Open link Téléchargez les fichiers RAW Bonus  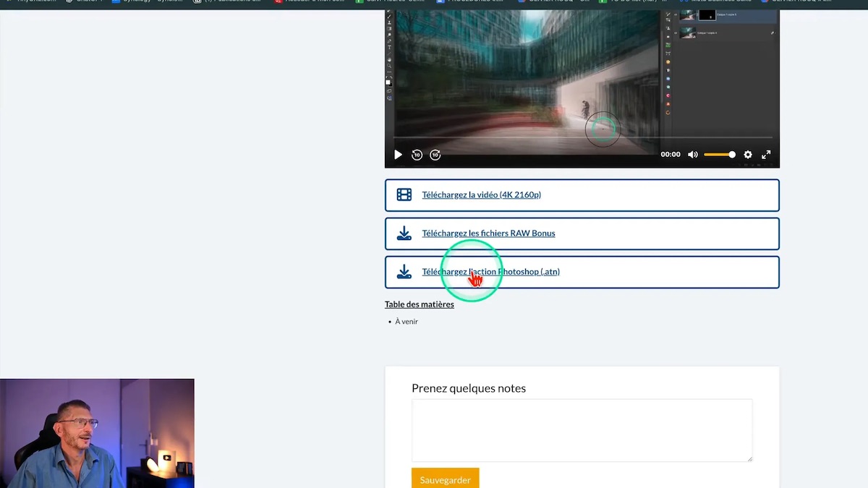point(489,234)
